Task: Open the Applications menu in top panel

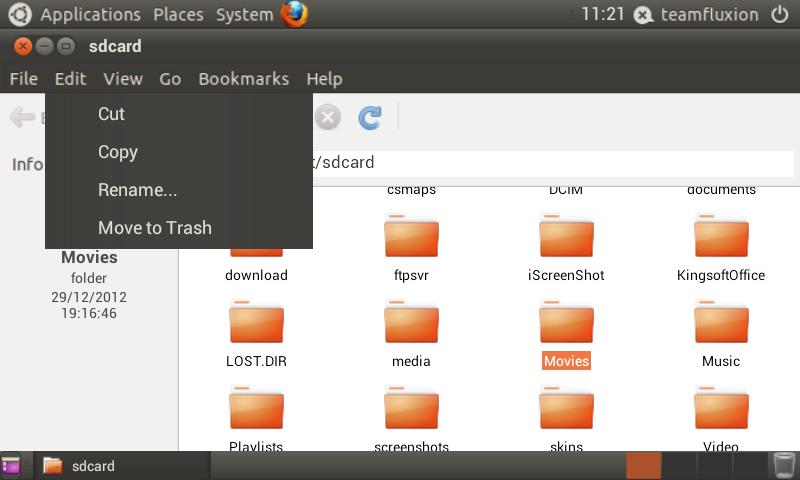Action: (x=90, y=14)
